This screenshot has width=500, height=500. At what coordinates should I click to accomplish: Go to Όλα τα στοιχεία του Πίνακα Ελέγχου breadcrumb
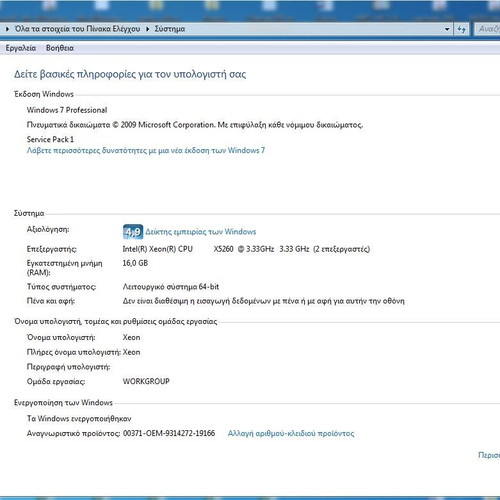point(77,29)
